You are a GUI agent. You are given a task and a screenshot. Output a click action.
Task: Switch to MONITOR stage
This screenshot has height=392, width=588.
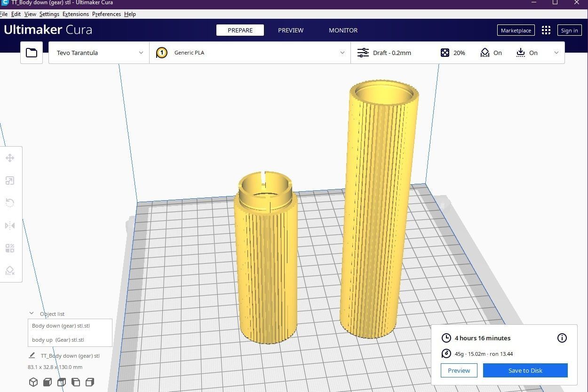[x=343, y=30]
